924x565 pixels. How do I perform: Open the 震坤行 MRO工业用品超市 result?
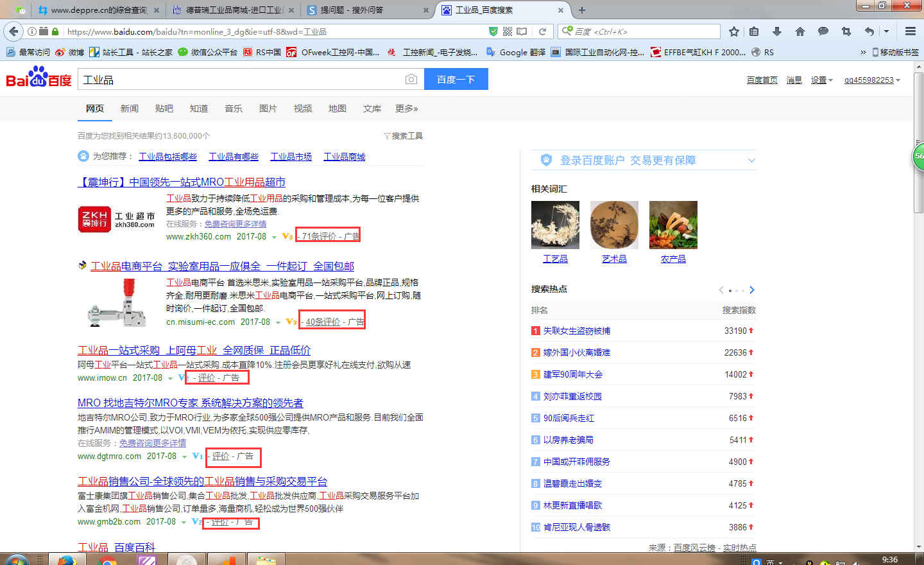pyautogui.click(x=182, y=182)
